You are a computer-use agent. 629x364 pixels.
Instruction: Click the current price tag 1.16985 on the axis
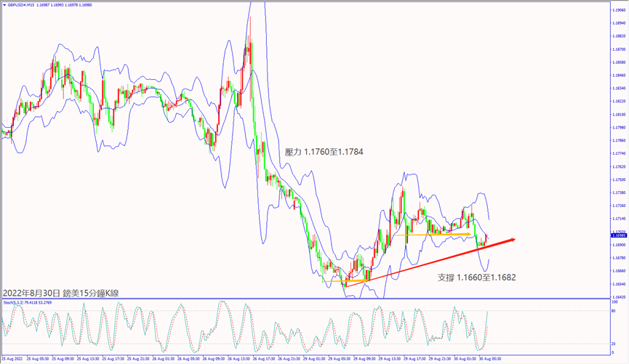click(617, 235)
